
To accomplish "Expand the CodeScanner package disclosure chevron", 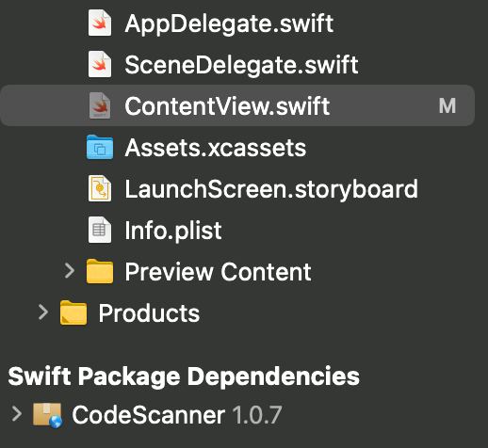I will click(x=17, y=414).
